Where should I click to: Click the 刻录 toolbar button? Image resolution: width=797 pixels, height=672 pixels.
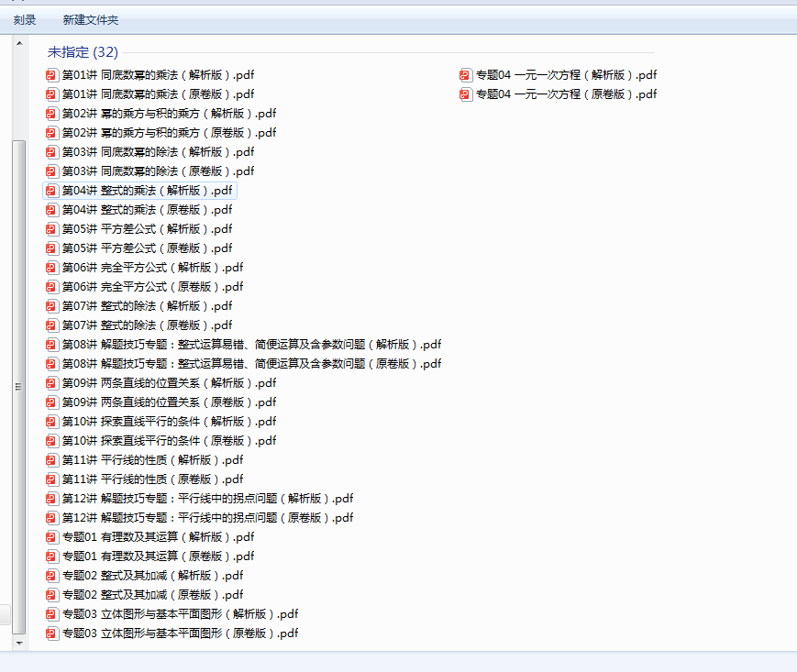coord(25,20)
